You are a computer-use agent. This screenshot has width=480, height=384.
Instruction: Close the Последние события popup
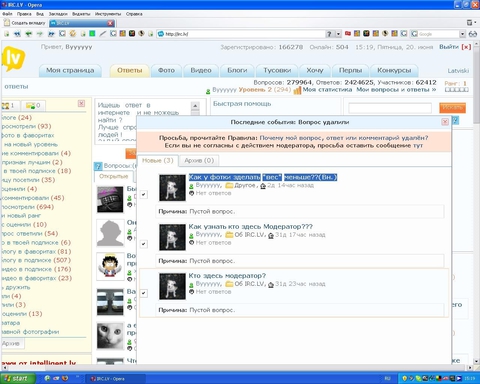445,122
